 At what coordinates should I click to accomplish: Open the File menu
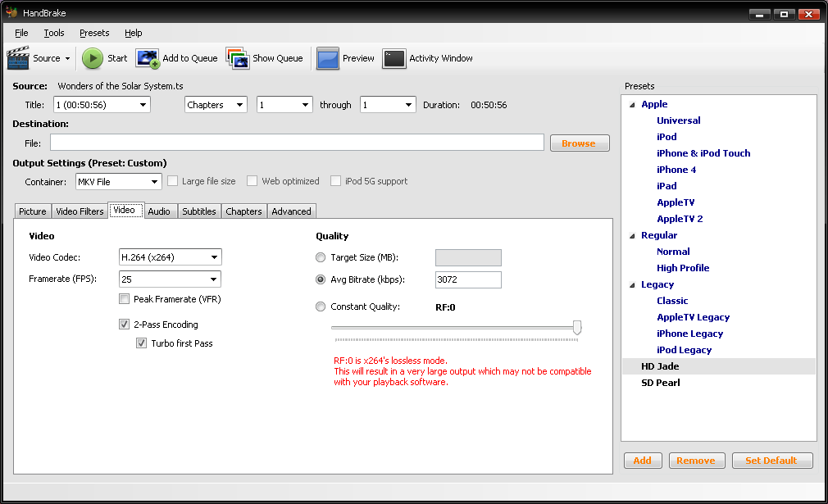pos(21,33)
